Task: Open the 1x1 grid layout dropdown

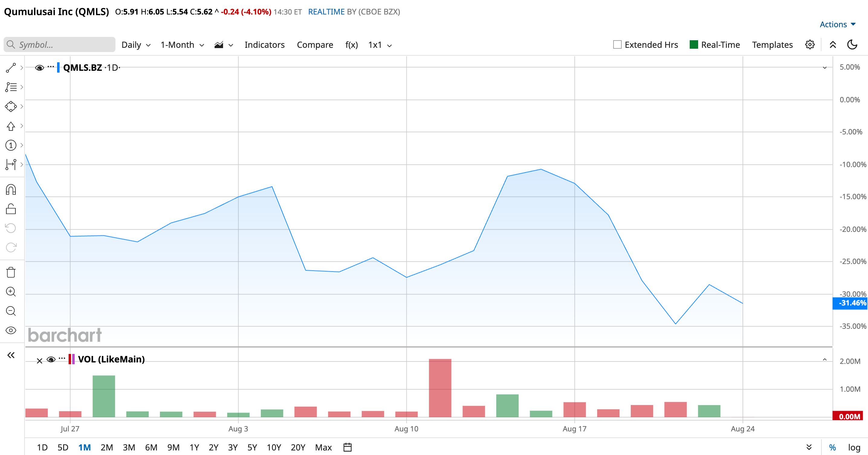Action: pos(380,45)
